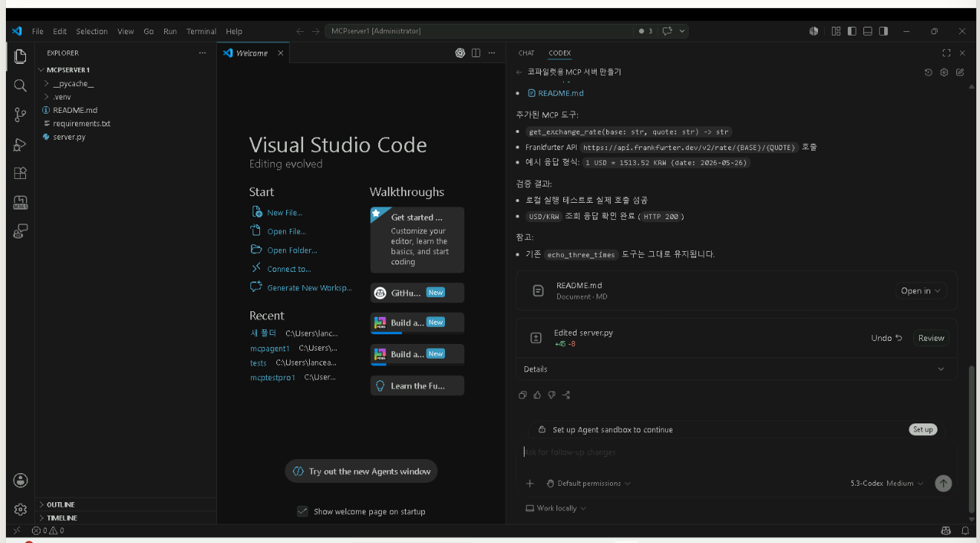This screenshot has height=543, width=980.
Task: Click the New File... link
Action: (285, 212)
